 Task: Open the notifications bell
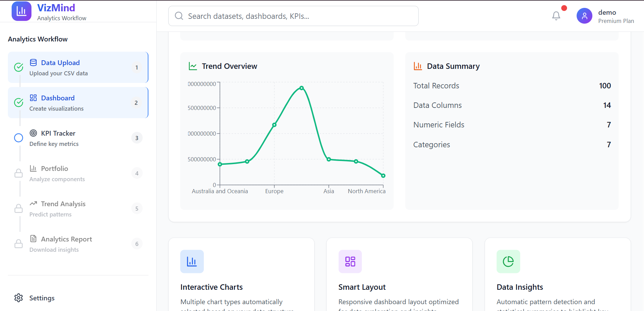556,16
